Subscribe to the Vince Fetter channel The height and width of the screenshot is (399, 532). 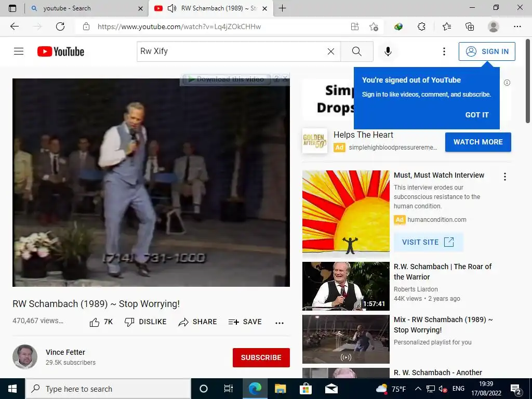261,357
